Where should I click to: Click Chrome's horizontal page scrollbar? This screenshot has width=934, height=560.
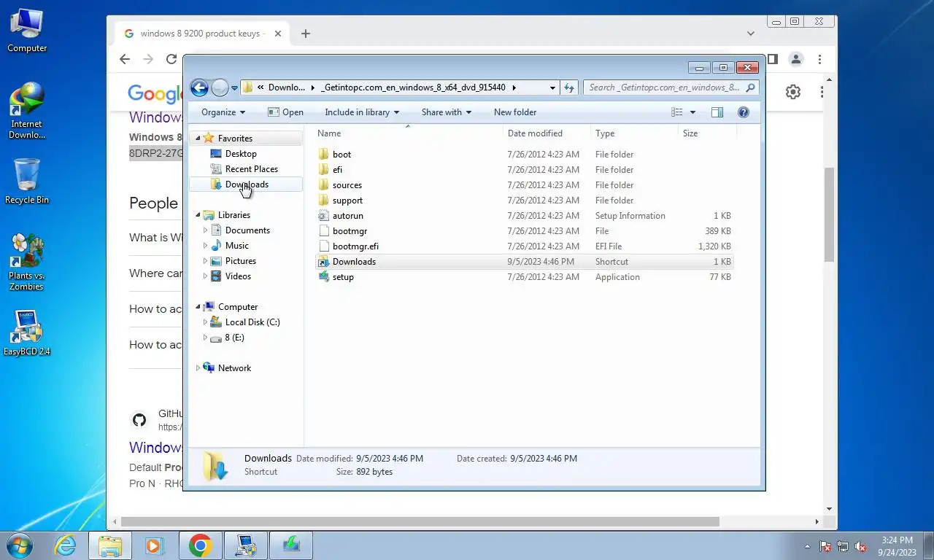point(420,521)
